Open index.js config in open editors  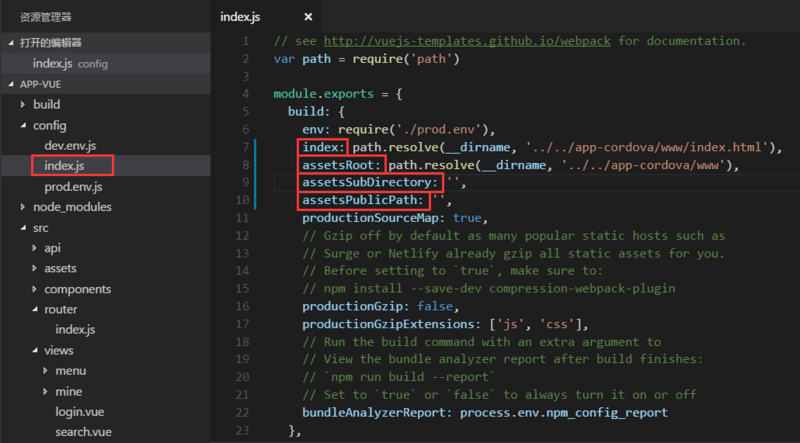pos(106,63)
